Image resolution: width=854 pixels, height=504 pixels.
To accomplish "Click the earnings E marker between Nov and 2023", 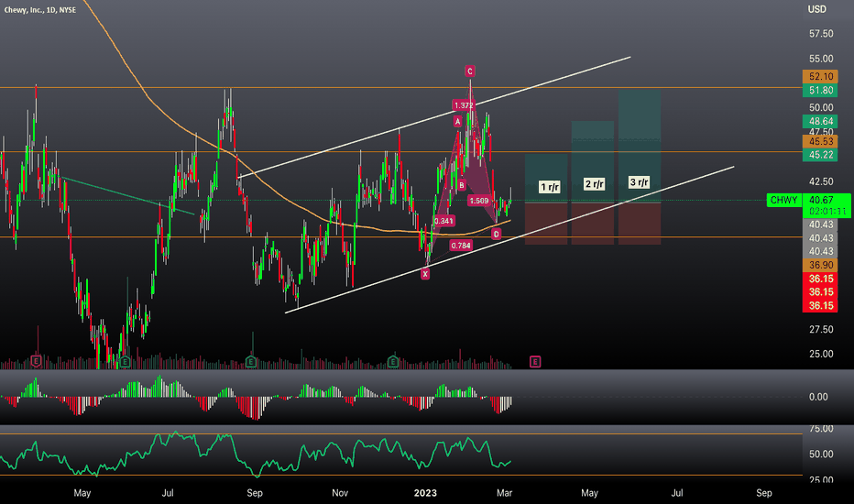I will tap(393, 361).
